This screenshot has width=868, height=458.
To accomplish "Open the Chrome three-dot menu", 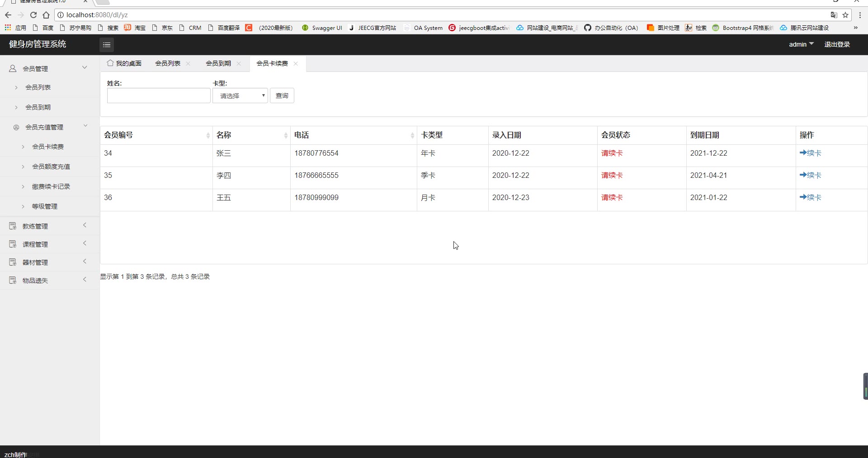I will [x=860, y=15].
